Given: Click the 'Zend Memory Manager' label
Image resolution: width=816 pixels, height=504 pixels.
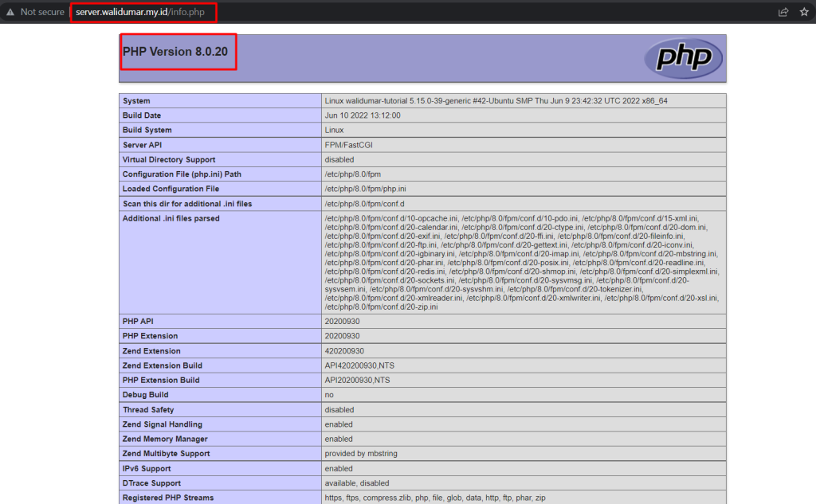Looking at the screenshot, I should click(165, 439).
